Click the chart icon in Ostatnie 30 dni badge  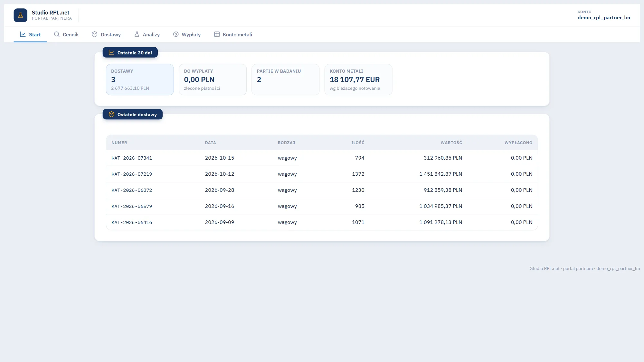point(111,52)
